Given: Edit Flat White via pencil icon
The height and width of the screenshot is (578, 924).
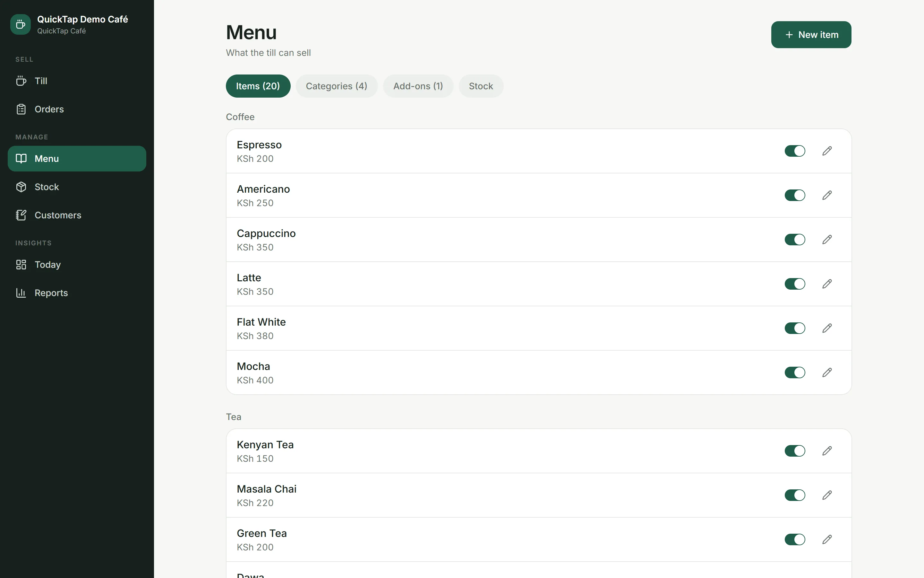Looking at the screenshot, I should click(827, 328).
